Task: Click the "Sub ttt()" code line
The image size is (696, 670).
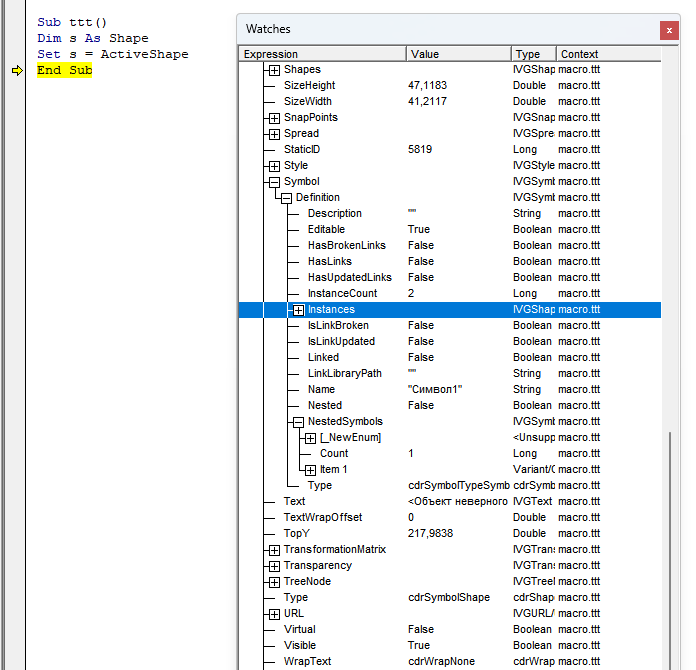Action: pyautogui.click(x=72, y=22)
